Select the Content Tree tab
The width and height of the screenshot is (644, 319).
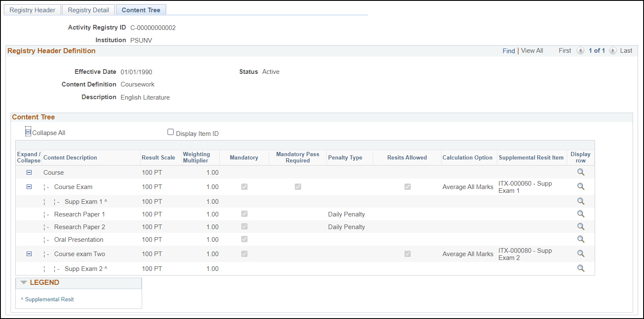141,10
